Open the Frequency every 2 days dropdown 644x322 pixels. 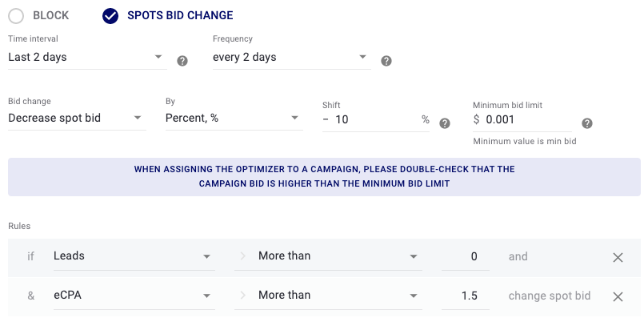(292, 57)
